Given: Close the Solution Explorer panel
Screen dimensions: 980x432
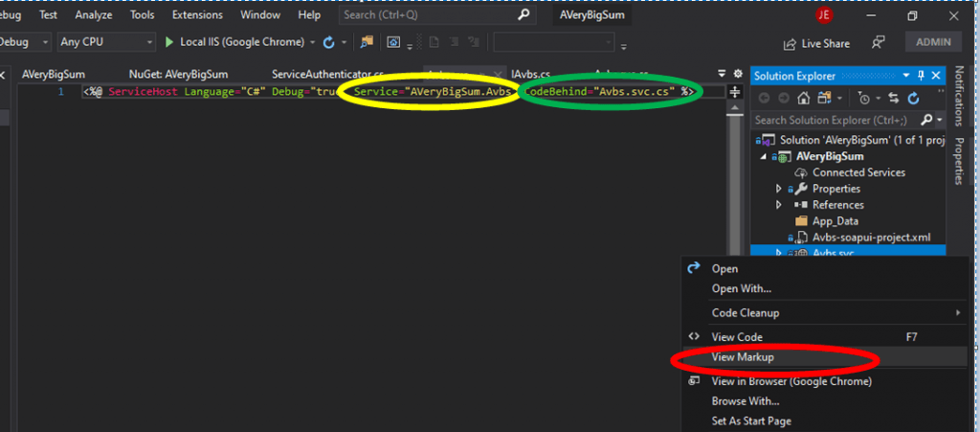Looking at the screenshot, I should click(936, 76).
